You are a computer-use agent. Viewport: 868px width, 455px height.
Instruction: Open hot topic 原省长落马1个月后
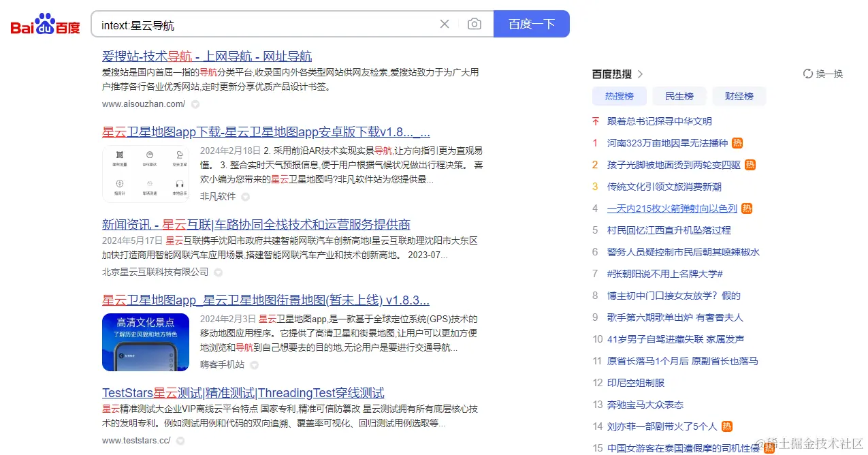tap(683, 361)
